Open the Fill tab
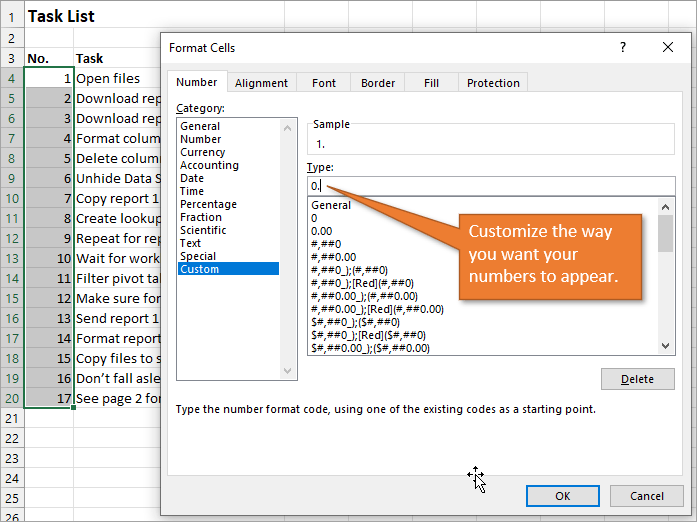 tap(431, 83)
